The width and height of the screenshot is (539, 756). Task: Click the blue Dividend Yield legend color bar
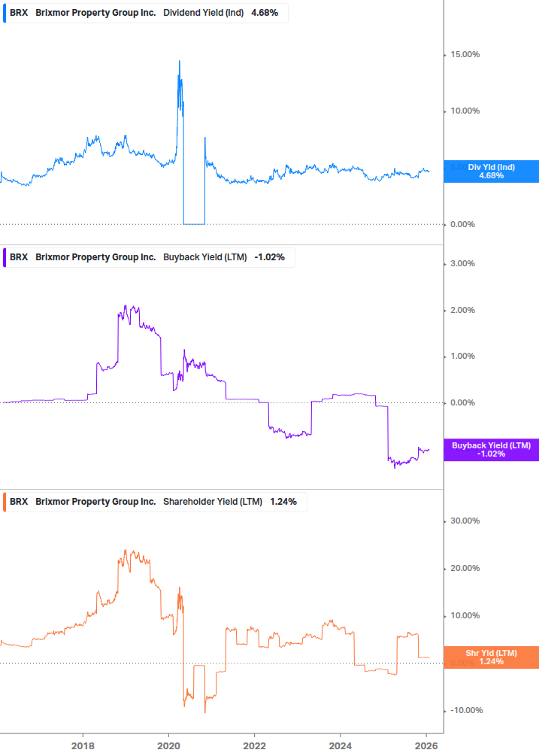(5, 12)
